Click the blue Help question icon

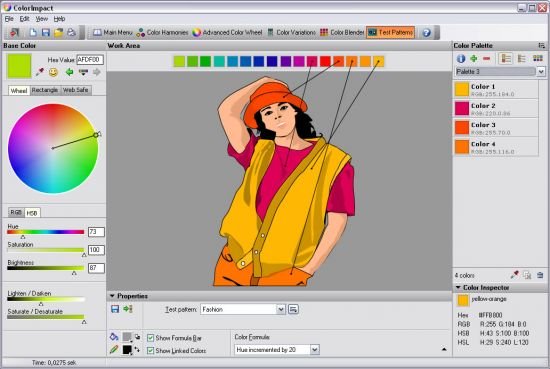click(426, 33)
